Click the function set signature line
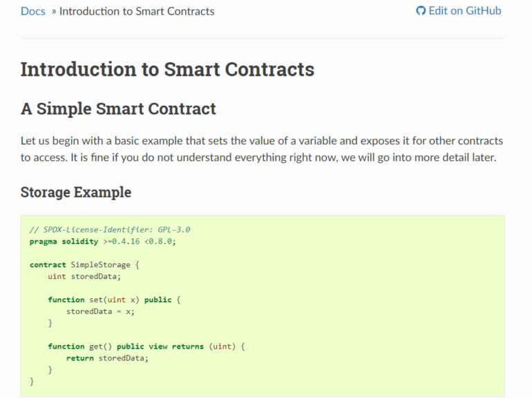The image size is (532, 399). 114,300
